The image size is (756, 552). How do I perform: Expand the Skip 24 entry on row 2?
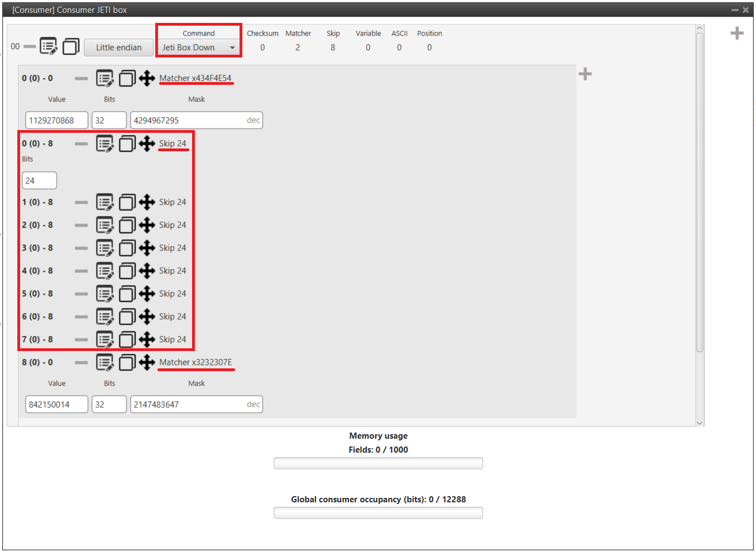coord(172,225)
